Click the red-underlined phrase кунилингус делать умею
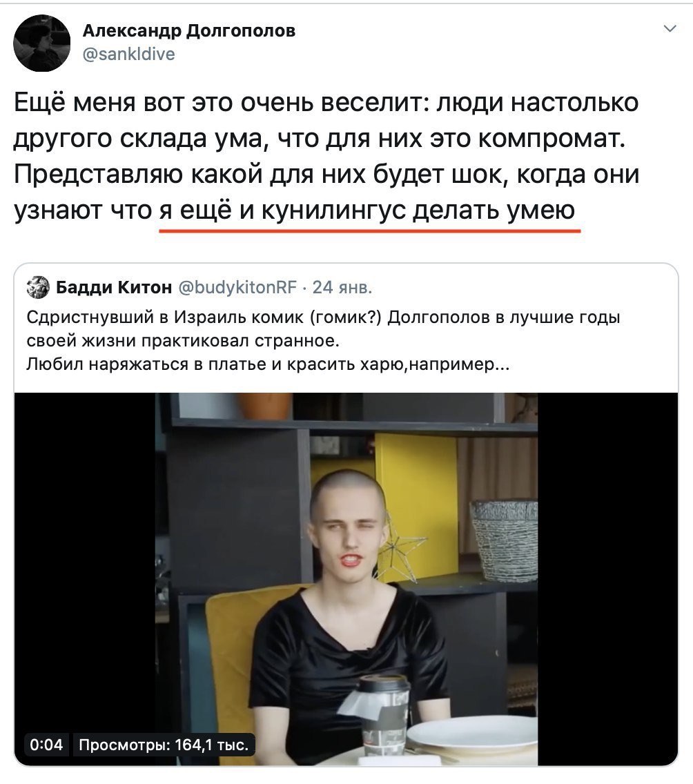The width and height of the screenshot is (693, 784). (418, 210)
